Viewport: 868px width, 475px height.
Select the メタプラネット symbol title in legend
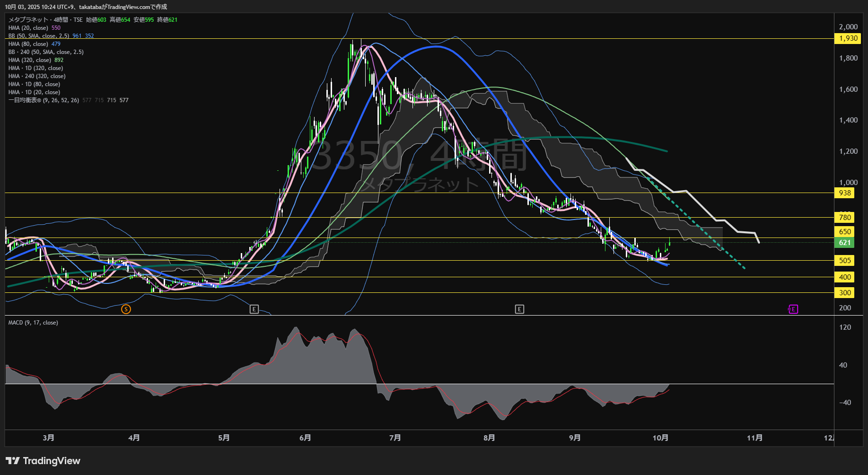click(28, 20)
